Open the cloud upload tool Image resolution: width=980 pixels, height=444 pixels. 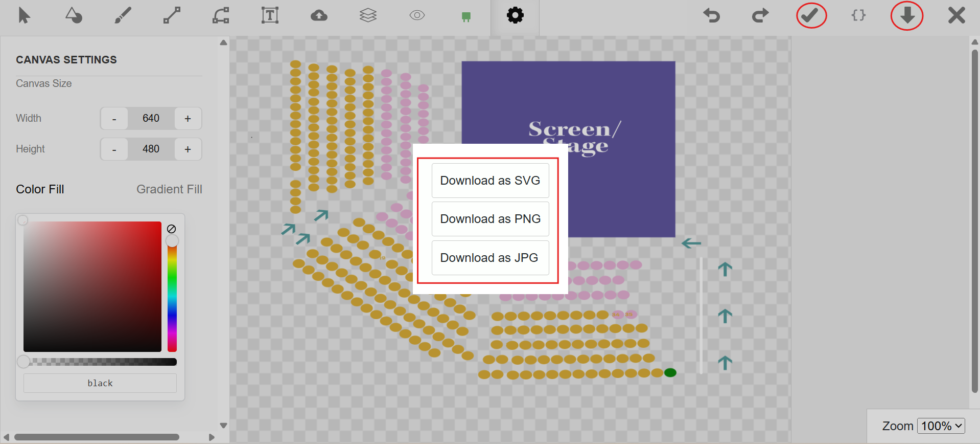319,15
